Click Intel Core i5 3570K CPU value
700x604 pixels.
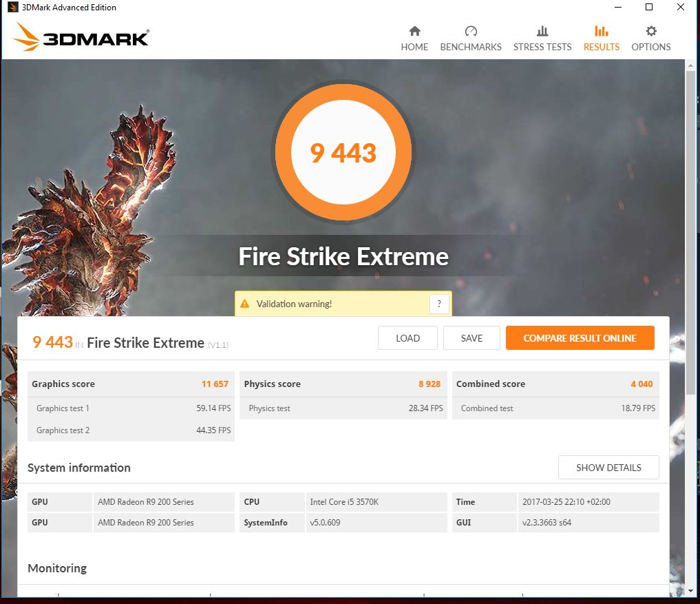344,501
